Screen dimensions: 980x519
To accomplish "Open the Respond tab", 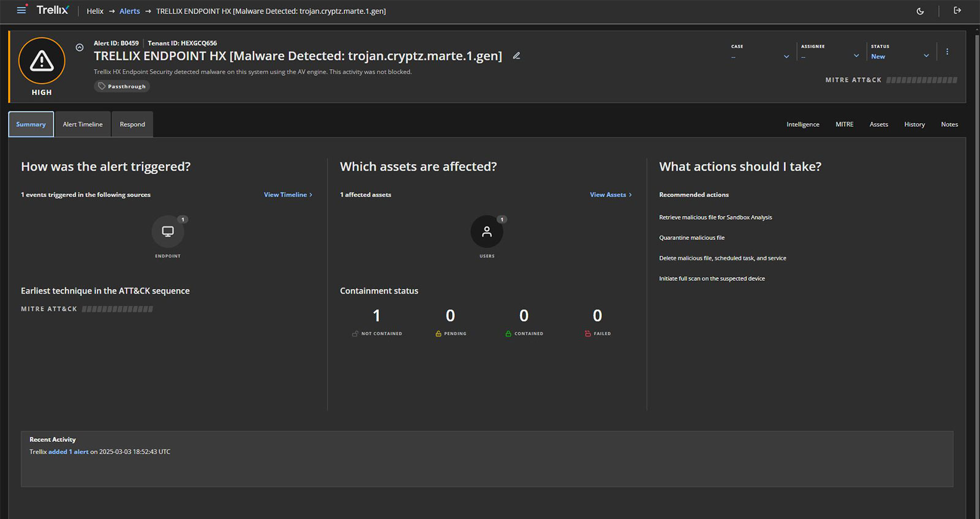I will click(x=132, y=124).
